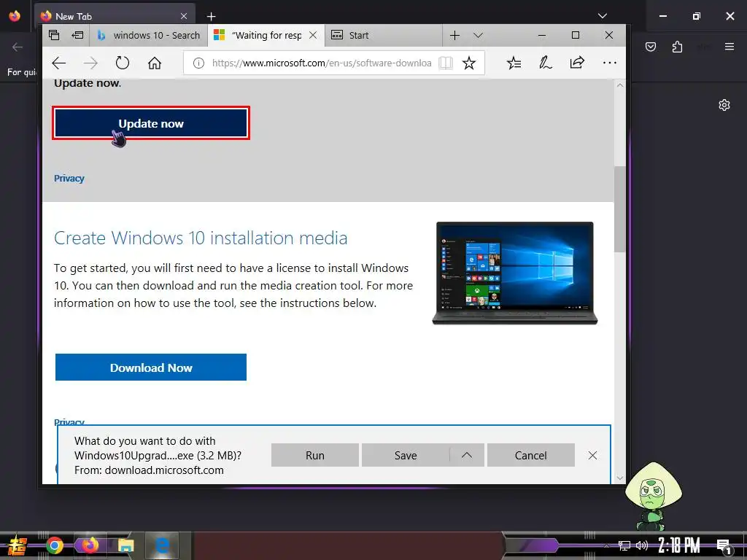Screen dimensions: 747x560
Task: Click tabs you've set aside icon
Action: [54, 35]
